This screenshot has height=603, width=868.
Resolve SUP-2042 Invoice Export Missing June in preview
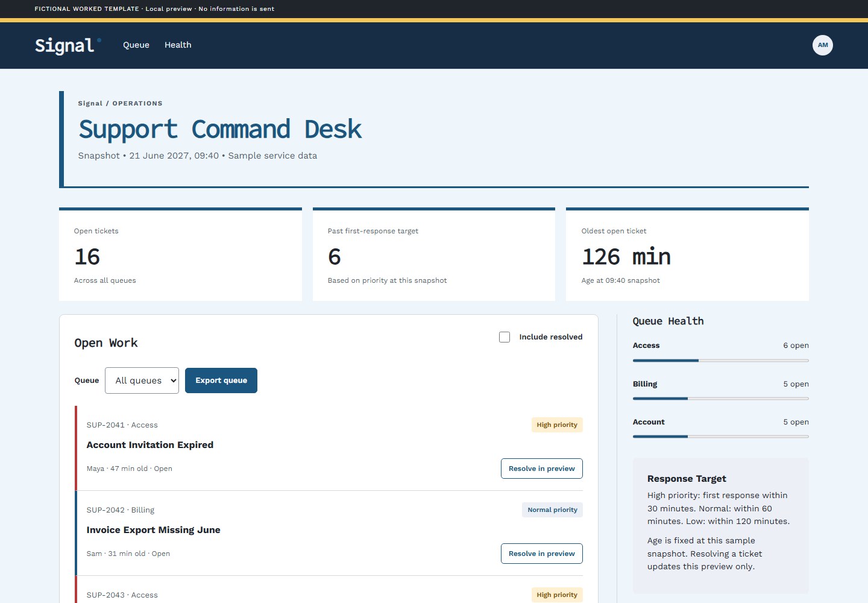(542, 554)
